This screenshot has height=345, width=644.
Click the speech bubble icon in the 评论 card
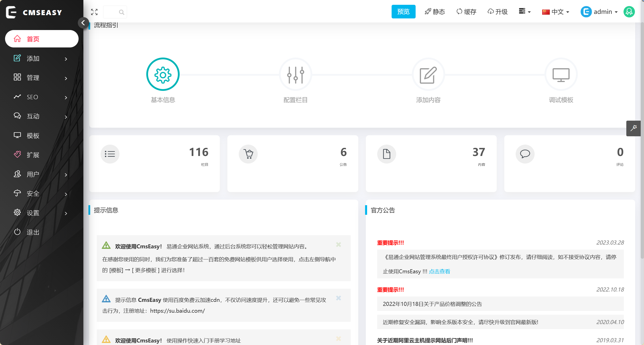pyautogui.click(x=525, y=154)
